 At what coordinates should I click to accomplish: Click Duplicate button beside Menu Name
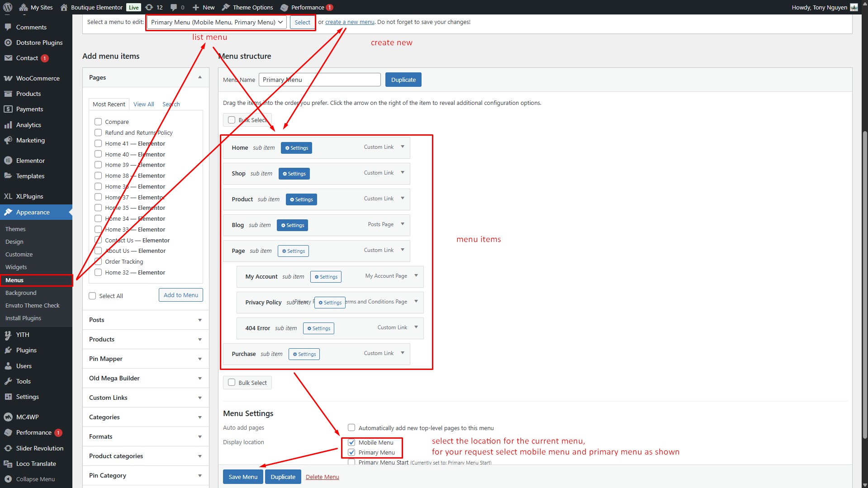[x=403, y=80]
